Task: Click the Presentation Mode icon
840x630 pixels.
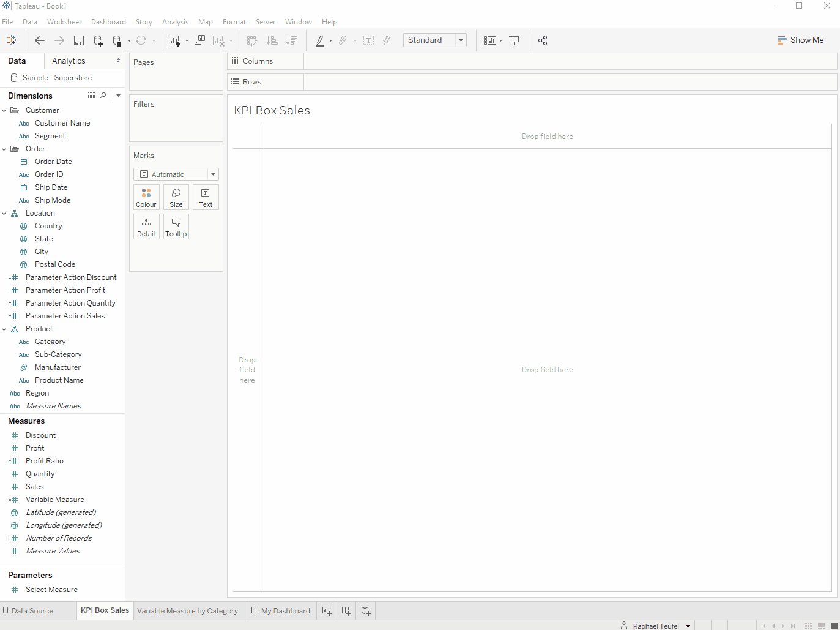Action: coord(515,40)
